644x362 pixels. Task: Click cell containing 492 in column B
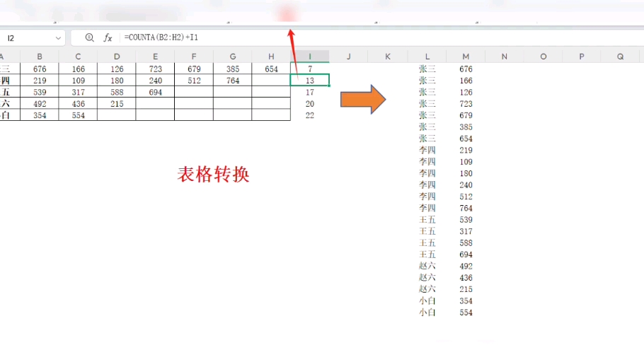coord(40,104)
